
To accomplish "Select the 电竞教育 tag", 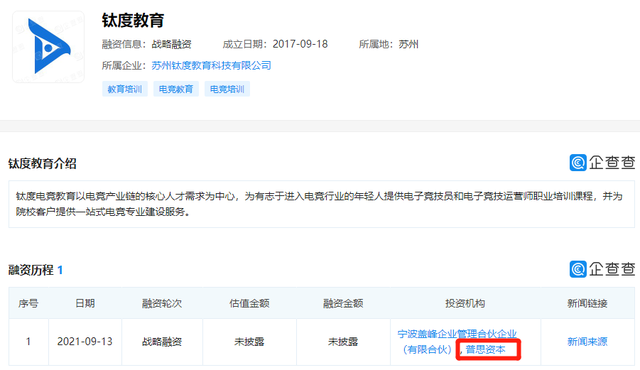I will [176, 89].
